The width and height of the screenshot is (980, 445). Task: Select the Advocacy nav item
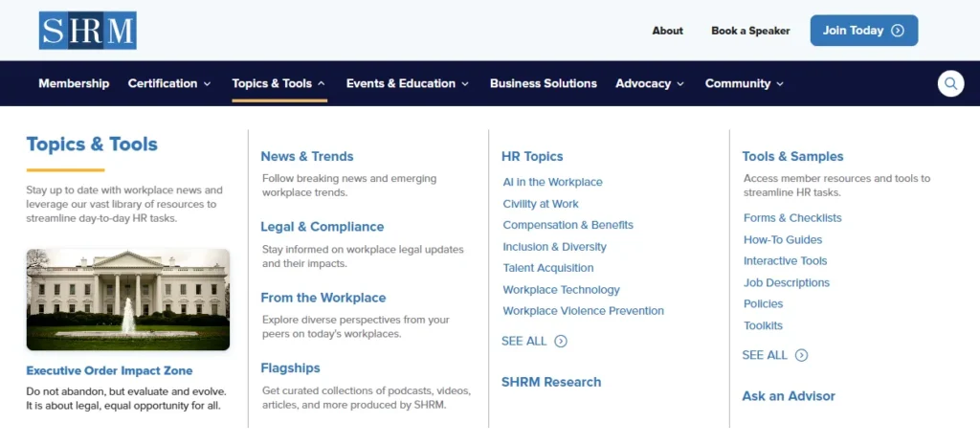(643, 83)
